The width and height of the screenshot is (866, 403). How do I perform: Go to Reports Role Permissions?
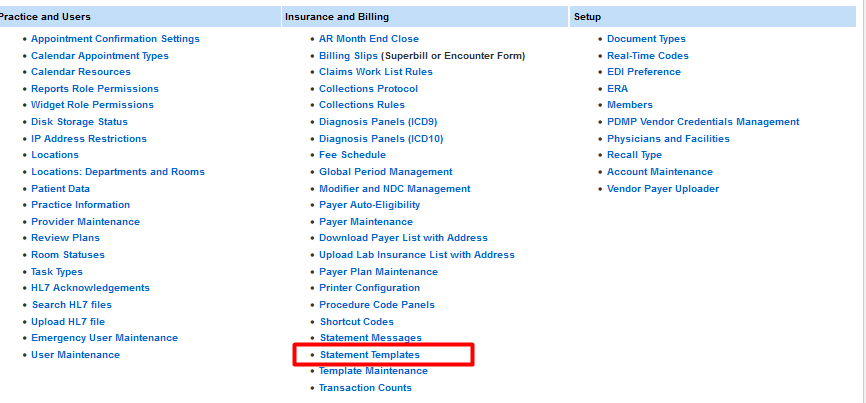tap(94, 89)
